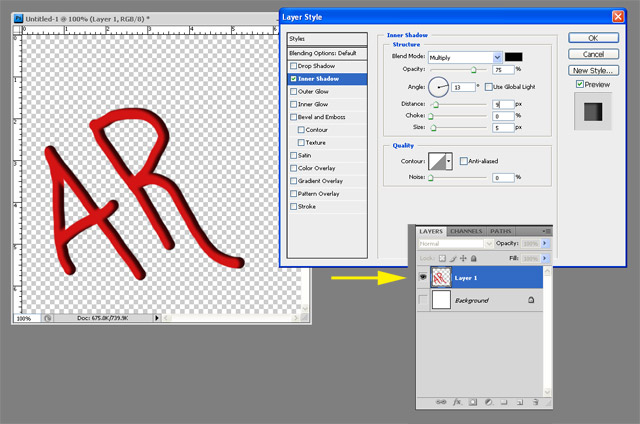Enable the Bevel and Emboss checkbox
This screenshot has width=640, height=424.
[x=293, y=117]
